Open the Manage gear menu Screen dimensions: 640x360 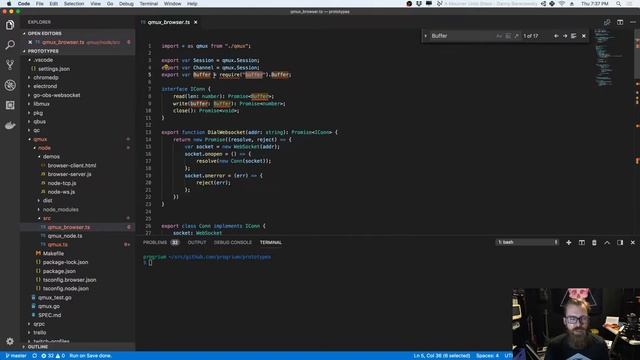tap(10, 341)
